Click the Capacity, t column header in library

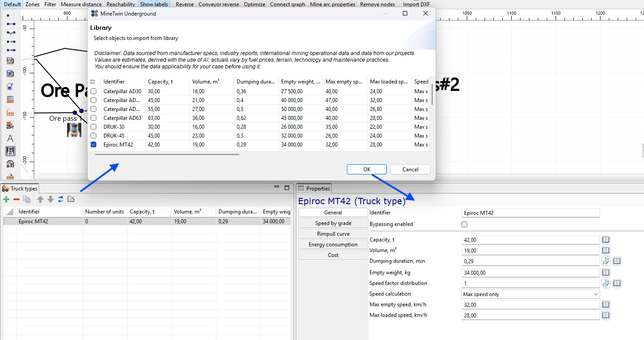(167, 82)
